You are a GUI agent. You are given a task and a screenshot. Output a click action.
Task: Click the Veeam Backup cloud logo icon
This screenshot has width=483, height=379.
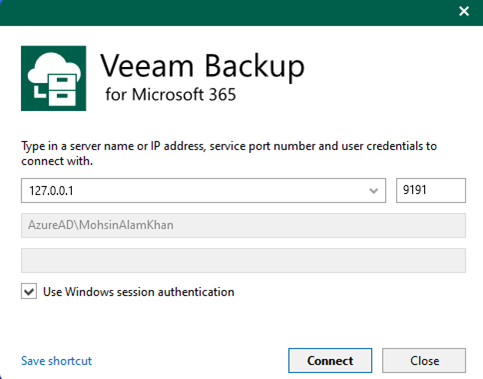click(53, 78)
